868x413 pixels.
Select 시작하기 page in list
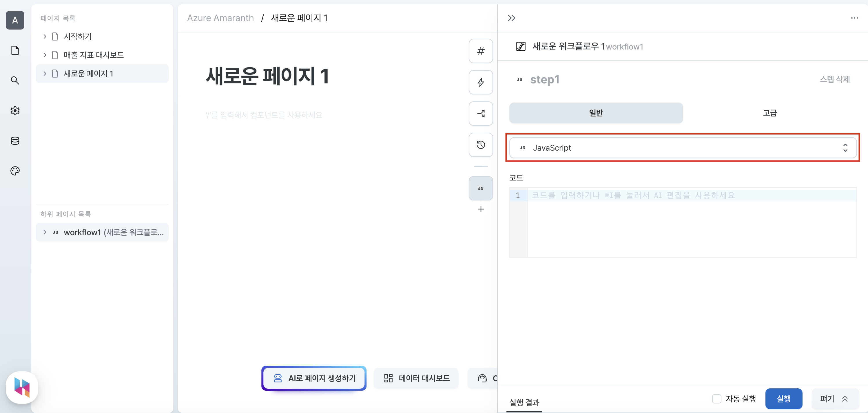(102, 36)
